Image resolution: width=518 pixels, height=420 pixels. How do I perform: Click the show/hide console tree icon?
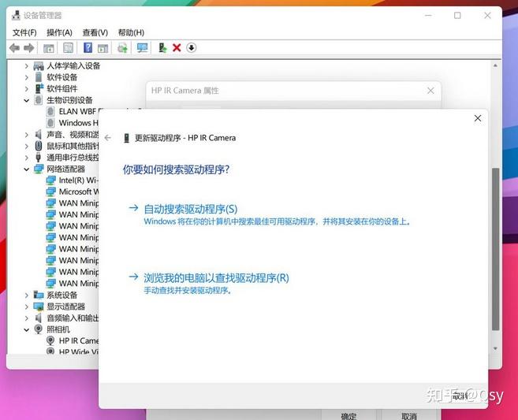(49, 49)
